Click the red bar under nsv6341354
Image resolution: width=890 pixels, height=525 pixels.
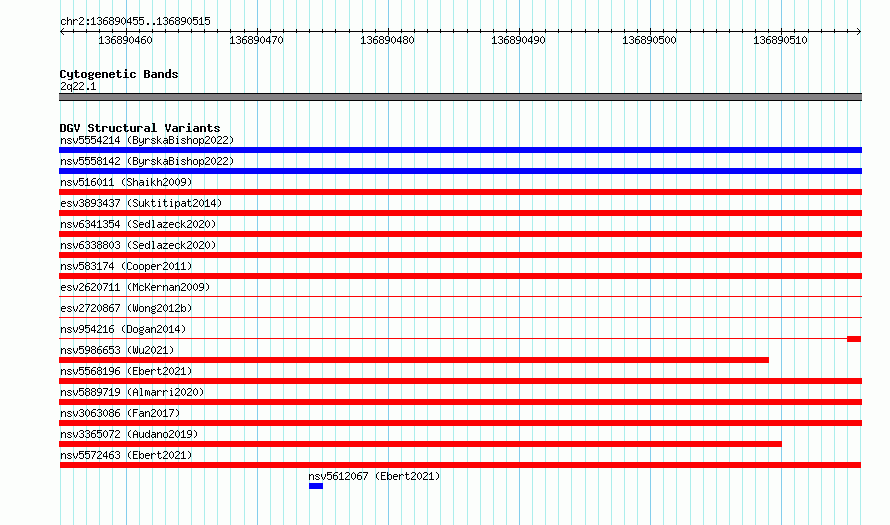(x=460, y=234)
